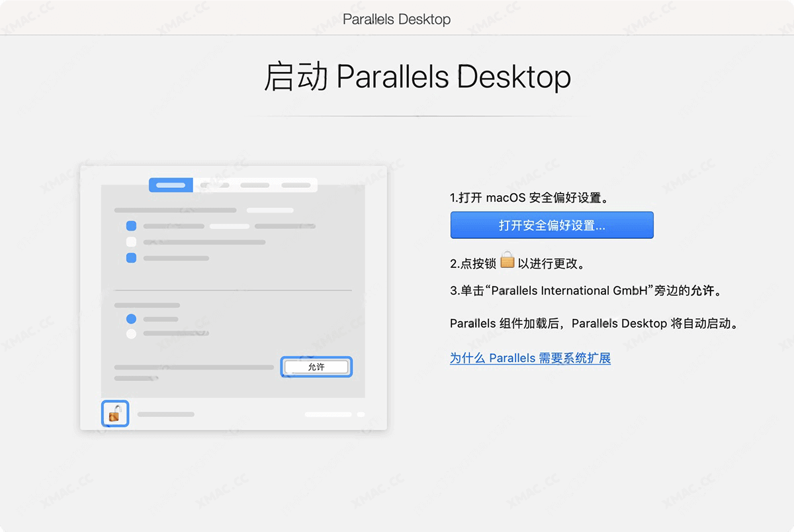The height and width of the screenshot is (532, 794).
Task: Toggle the unchecked white checkbox in the illustration
Action: pos(130,242)
